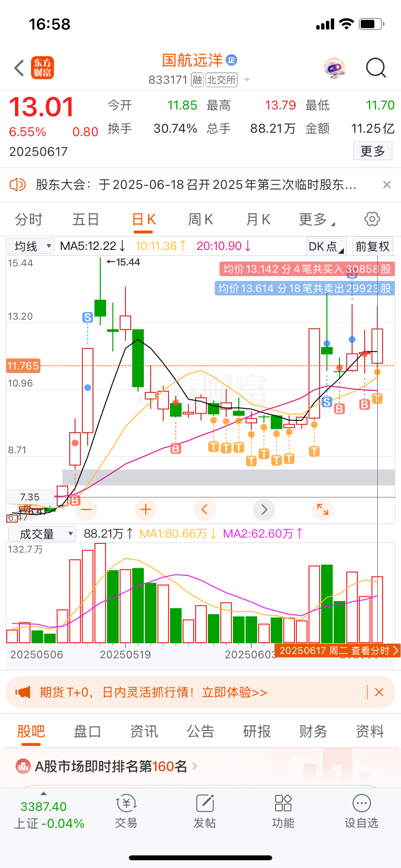Switch to 分时 chart tab

tap(29, 219)
